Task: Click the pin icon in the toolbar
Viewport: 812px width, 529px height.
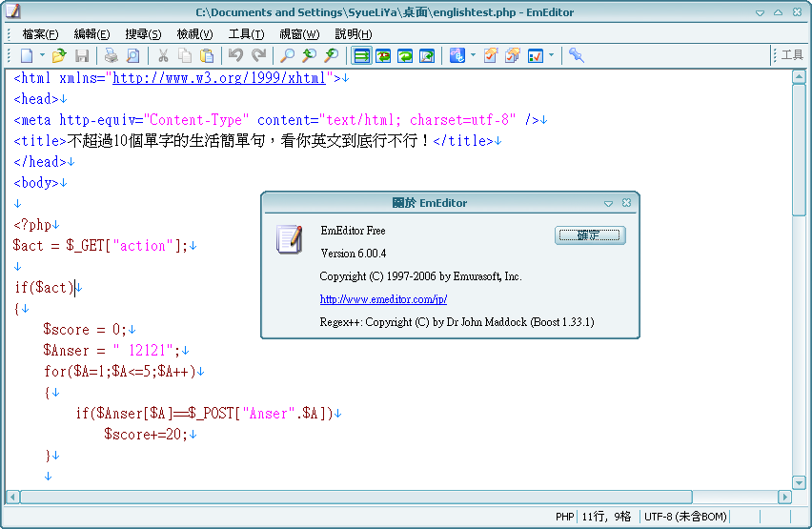Action: 576,55
